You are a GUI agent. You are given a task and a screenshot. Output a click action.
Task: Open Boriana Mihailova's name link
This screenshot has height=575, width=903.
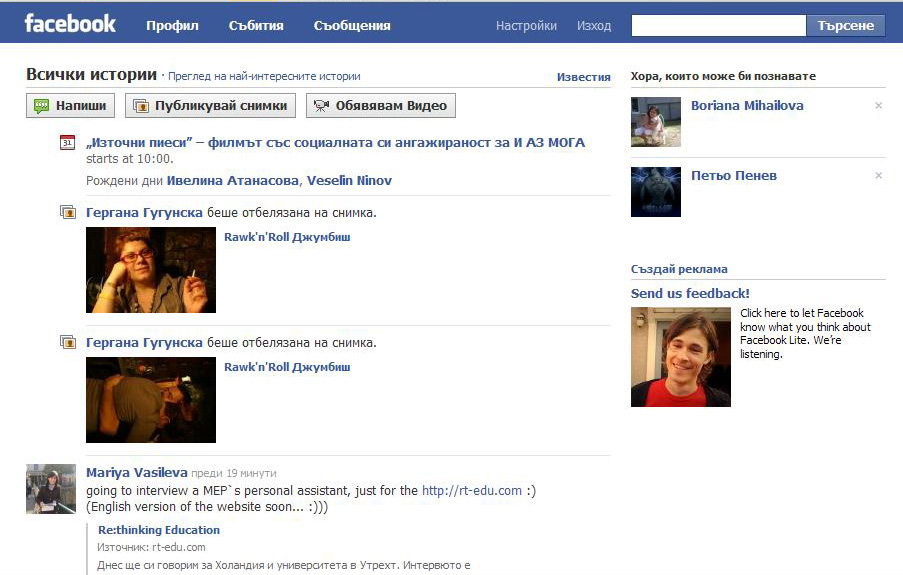(747, 105)
